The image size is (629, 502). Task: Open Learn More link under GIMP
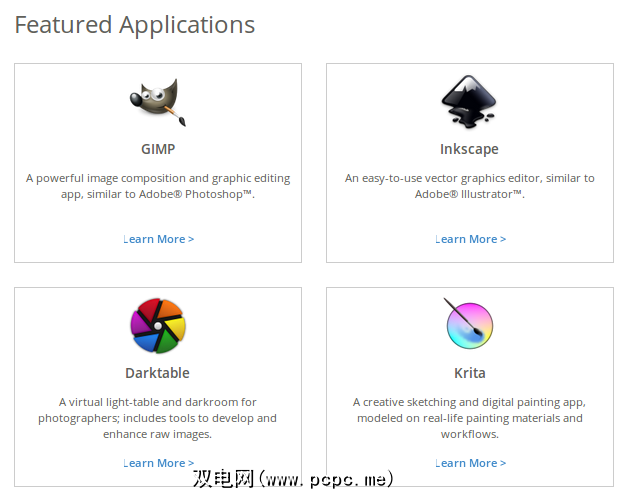pyautogui.click(x=158, y=239)
